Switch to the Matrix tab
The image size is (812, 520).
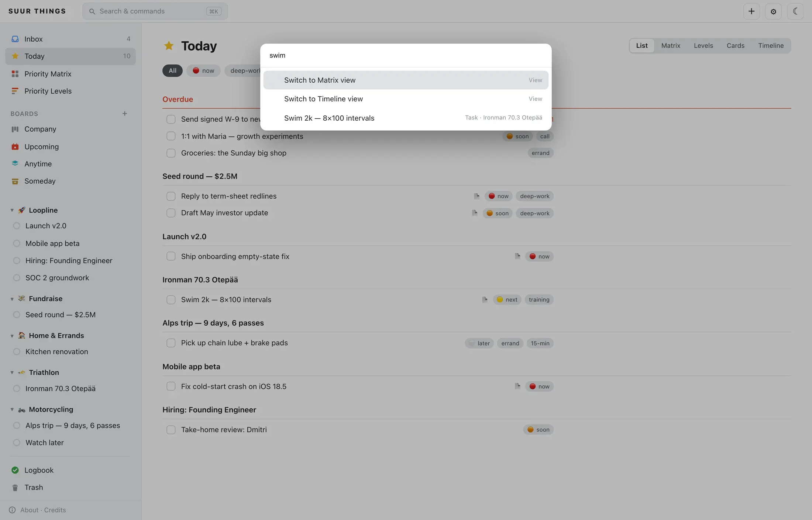pyautogui.click(x=671, y=46)
